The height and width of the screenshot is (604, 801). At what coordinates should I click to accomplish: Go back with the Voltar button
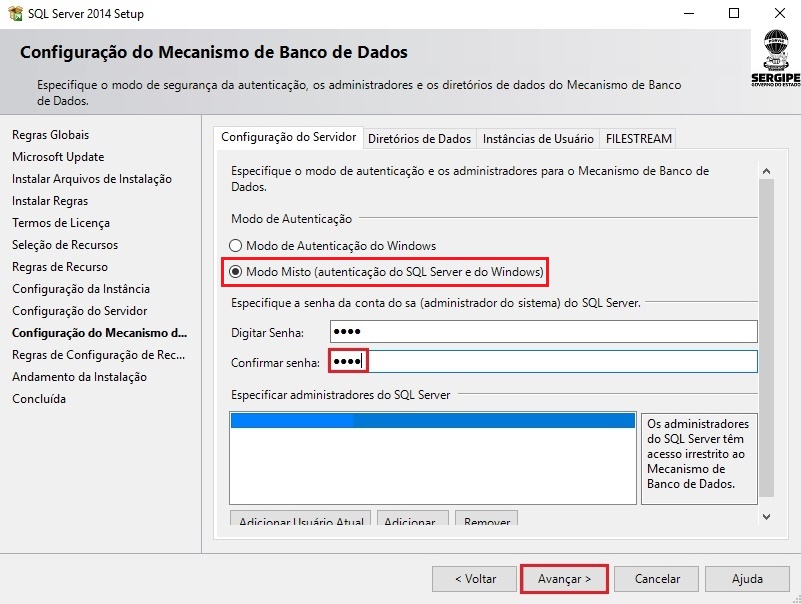pos(475,579)
